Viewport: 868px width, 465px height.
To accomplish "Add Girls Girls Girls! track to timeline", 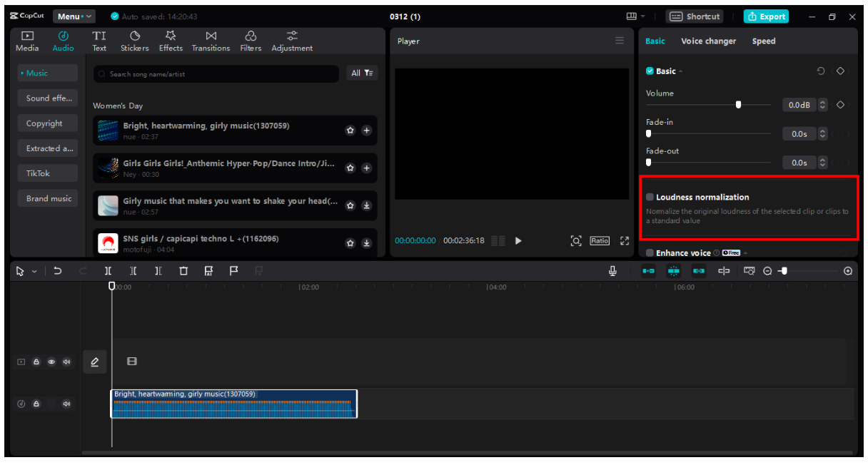I will click(x=366, y=168).
